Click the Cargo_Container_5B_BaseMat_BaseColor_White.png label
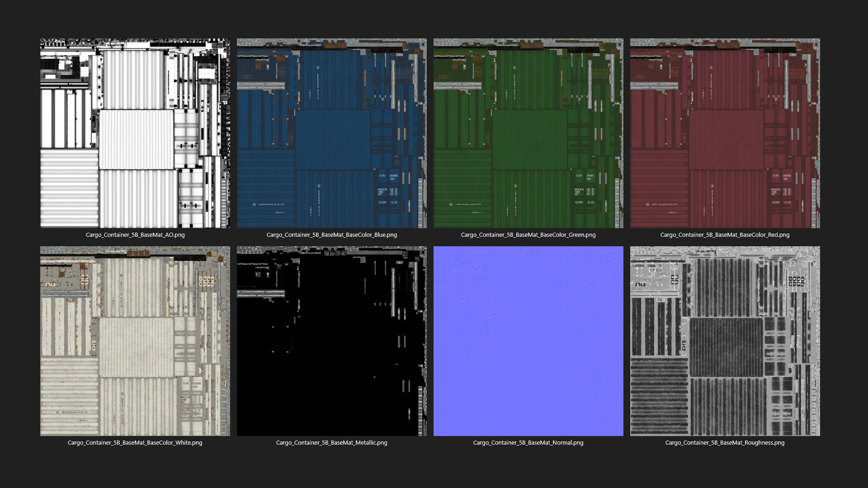The height and width of the screenshot is (488, 868). [135, 443]
